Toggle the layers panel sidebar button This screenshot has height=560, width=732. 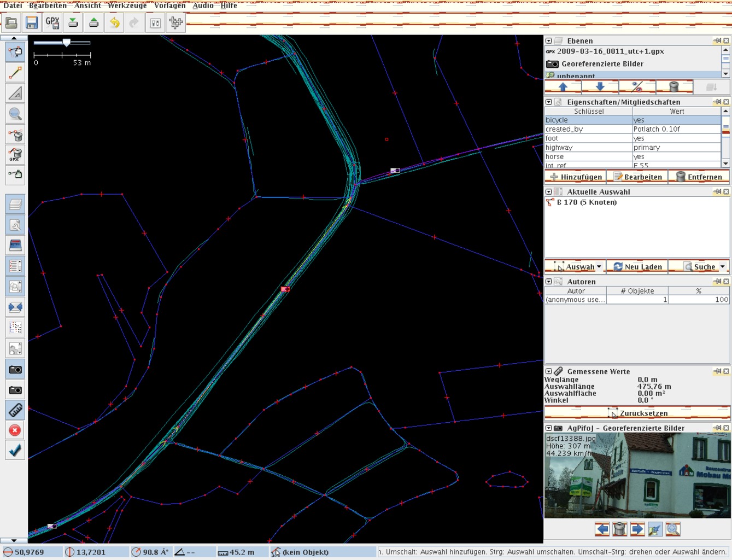tap(15, 204)
